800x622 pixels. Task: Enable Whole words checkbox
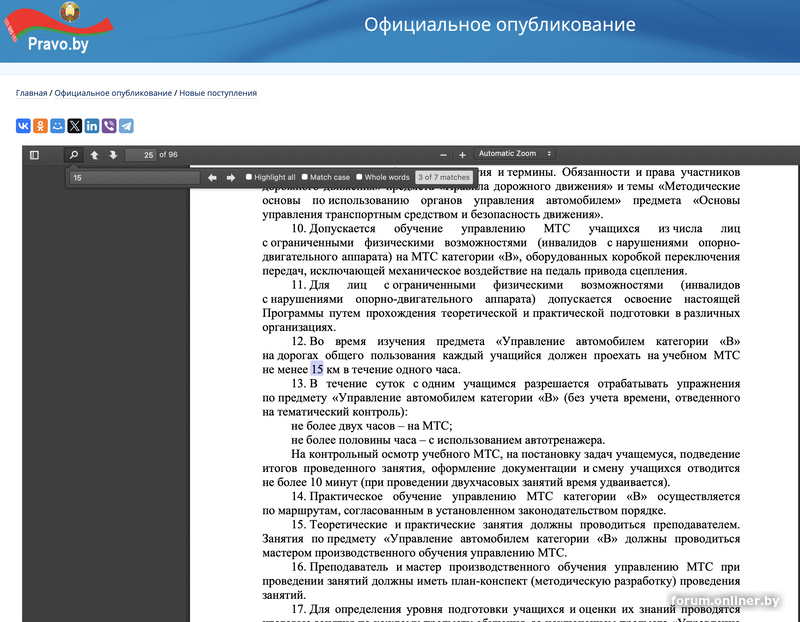359,177
